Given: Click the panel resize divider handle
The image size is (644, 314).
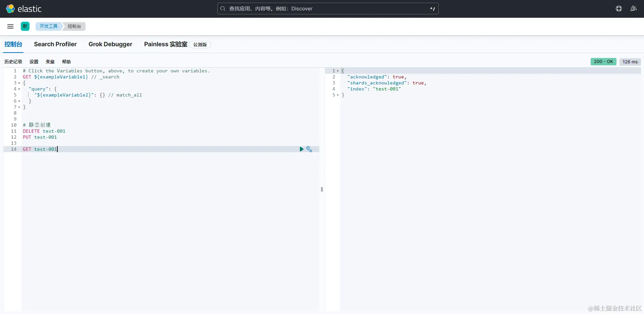Looking at the screenshot, I should point(322,189).
